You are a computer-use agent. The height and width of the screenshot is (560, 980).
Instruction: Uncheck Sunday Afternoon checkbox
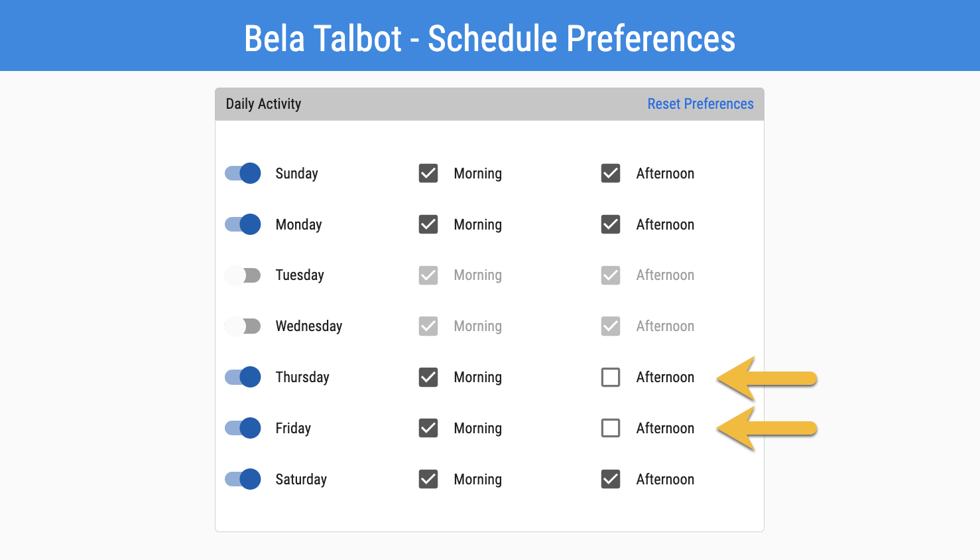coord(611,173)
